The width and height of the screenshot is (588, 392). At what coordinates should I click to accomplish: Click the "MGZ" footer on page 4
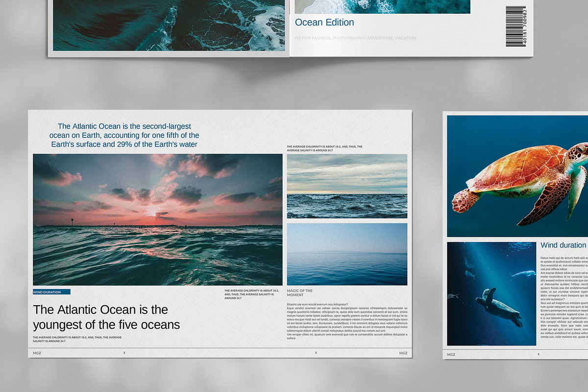[451, 354]
